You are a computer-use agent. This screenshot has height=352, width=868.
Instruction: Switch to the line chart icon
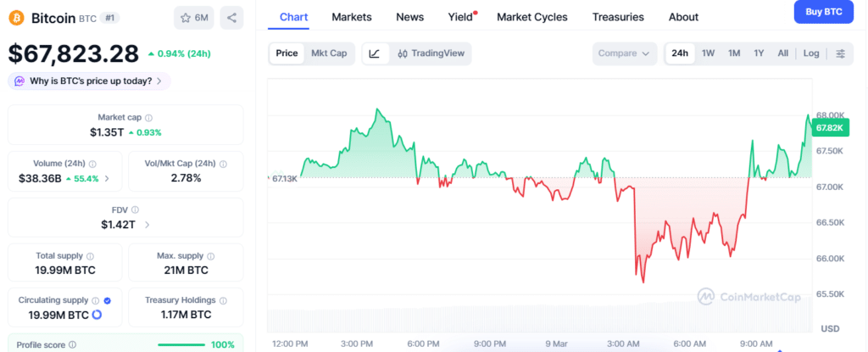point(376,53)
